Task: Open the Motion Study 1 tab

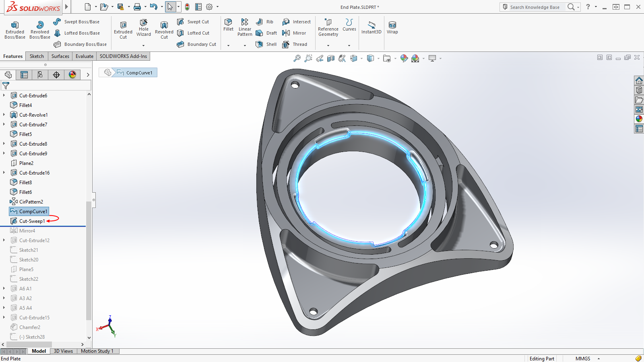Action: click(97, 351)
